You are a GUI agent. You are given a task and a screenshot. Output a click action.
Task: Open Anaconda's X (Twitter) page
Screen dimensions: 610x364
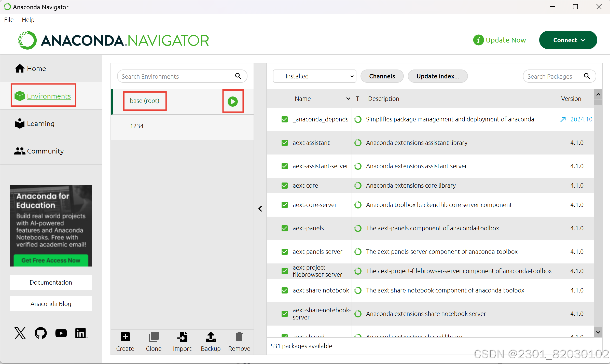coord(20,333)
